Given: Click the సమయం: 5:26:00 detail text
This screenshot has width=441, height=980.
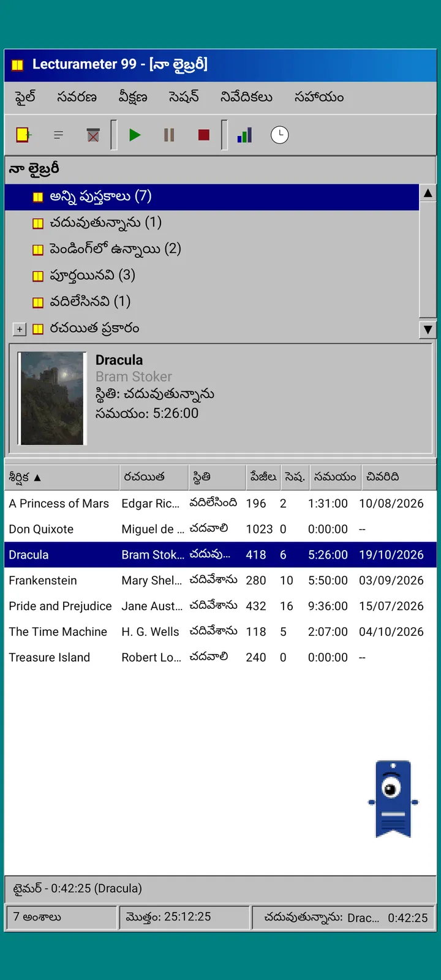Looking at the screenshot, I should (147, 413).
